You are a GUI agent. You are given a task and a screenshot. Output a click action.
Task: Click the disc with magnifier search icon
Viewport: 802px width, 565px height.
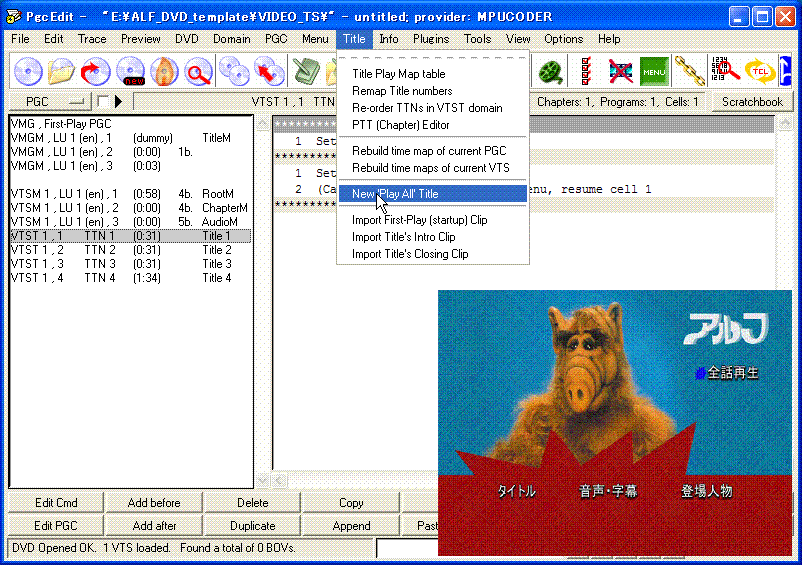pyautogui.click(x=198, y=71)
